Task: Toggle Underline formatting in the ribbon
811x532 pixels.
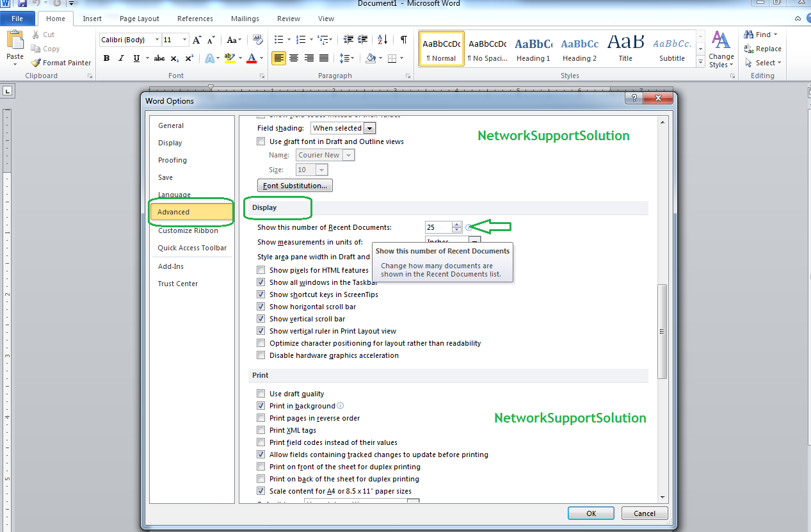Action: 136,58
